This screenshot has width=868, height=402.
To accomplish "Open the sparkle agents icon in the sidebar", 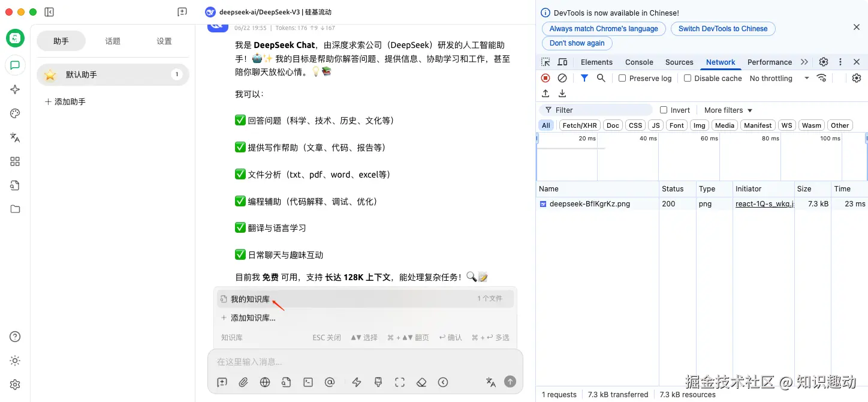I will (15, 89).
